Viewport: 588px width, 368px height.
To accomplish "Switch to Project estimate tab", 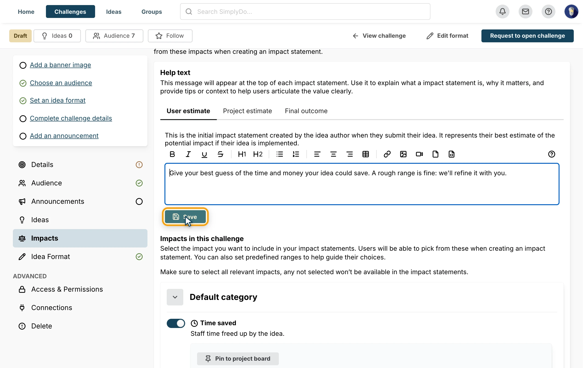I will (x=247, y=111).
